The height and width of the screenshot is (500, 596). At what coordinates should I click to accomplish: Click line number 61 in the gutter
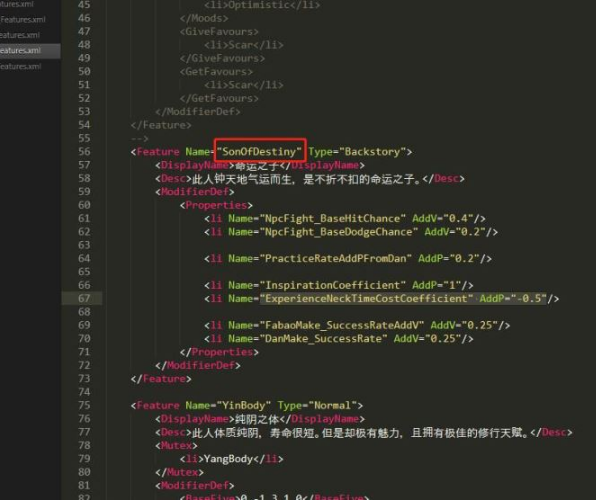(x=84, y=218)
